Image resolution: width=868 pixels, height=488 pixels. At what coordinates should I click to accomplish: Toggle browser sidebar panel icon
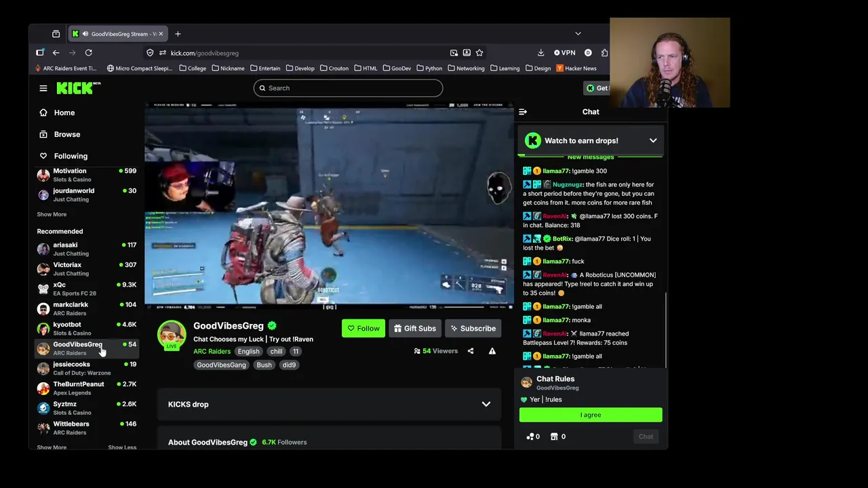pyautogui.click(x=40, y=53)
